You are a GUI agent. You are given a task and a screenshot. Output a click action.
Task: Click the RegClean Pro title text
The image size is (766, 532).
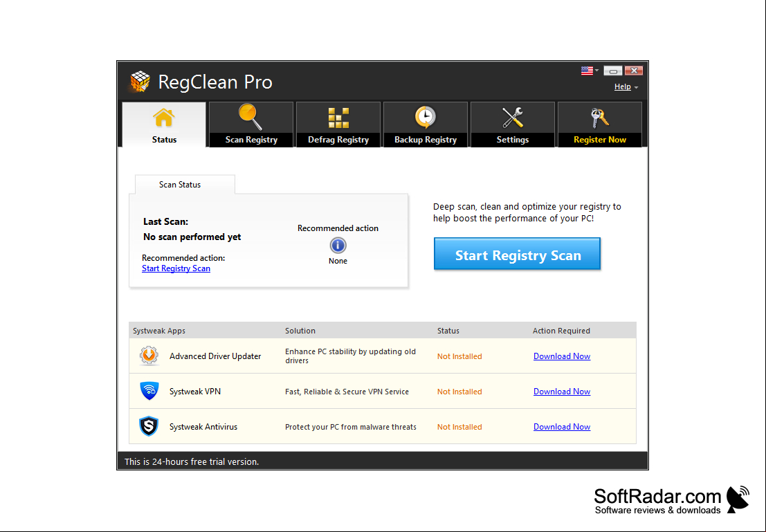(215, 82)
